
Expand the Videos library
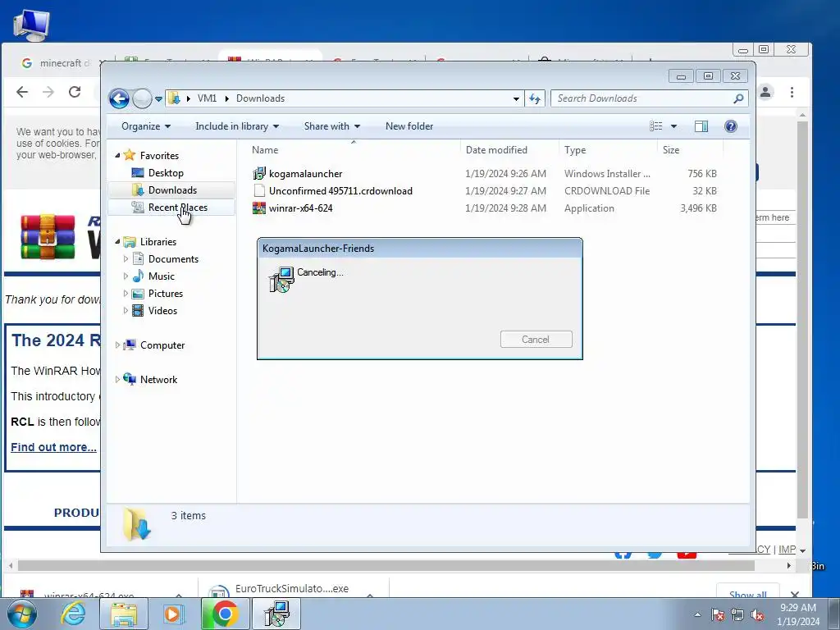coord(126,311)
